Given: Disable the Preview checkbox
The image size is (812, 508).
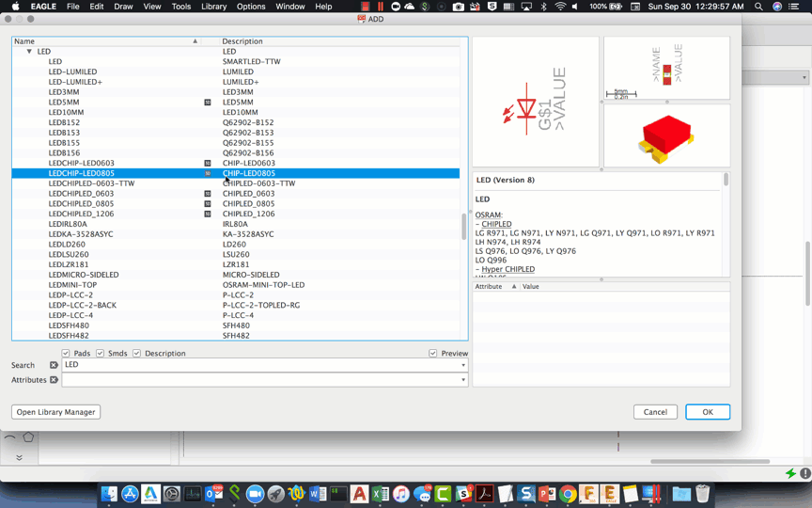Looking at the screenshot, I should pos(432,354).
